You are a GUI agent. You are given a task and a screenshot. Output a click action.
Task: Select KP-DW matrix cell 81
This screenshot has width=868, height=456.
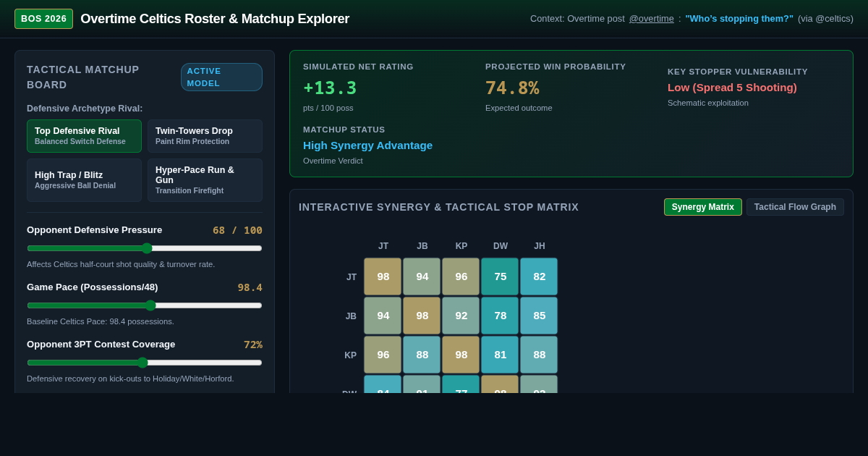500,355
